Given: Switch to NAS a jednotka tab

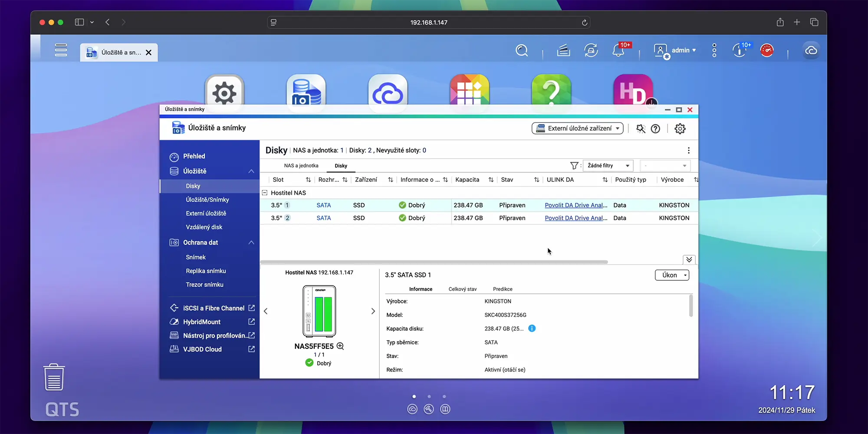Looking at the screenshot, I should [301, 166].
